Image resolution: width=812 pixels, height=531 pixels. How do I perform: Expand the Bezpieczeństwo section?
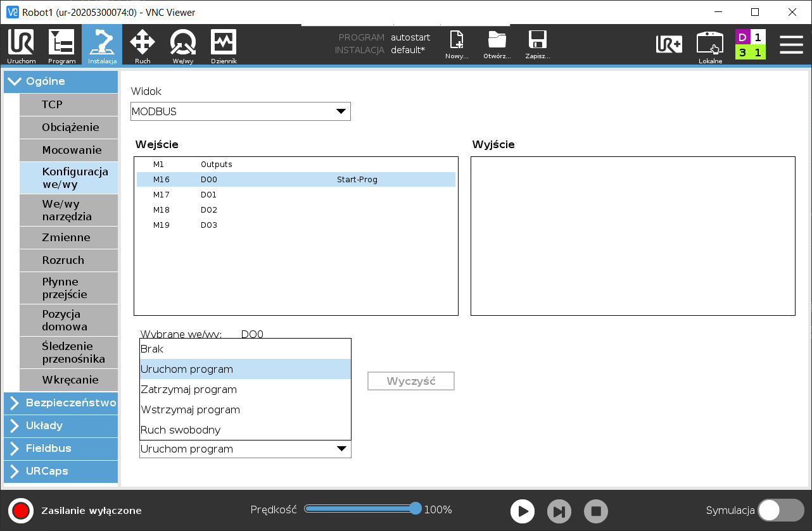click(x=61, y=403)
